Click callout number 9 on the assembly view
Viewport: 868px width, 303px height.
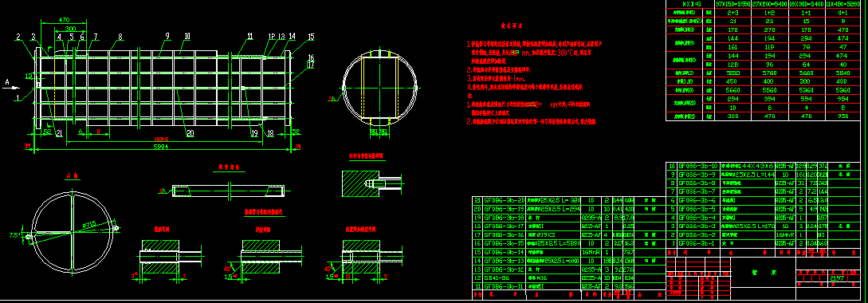coord(167,36)
